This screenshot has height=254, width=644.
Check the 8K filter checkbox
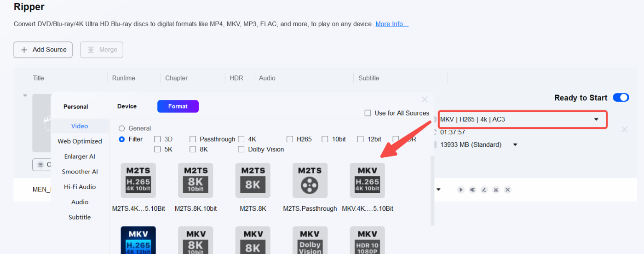tap(193, 149)
